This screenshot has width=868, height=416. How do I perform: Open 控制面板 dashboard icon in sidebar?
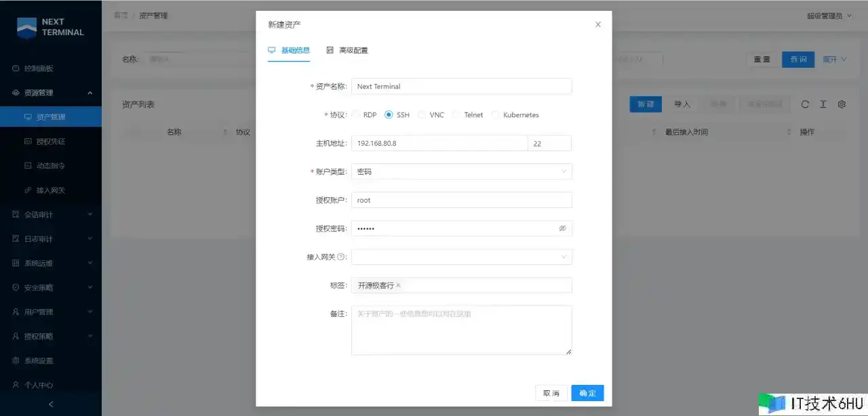tap(16, 68)
